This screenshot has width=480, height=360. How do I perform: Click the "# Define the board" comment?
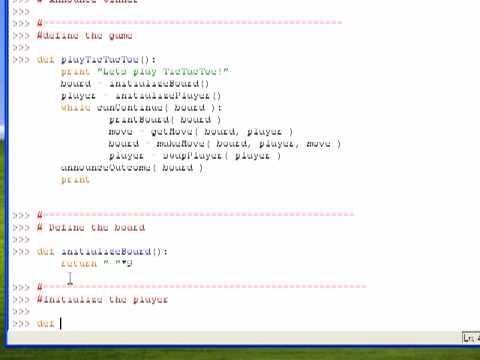91,228
